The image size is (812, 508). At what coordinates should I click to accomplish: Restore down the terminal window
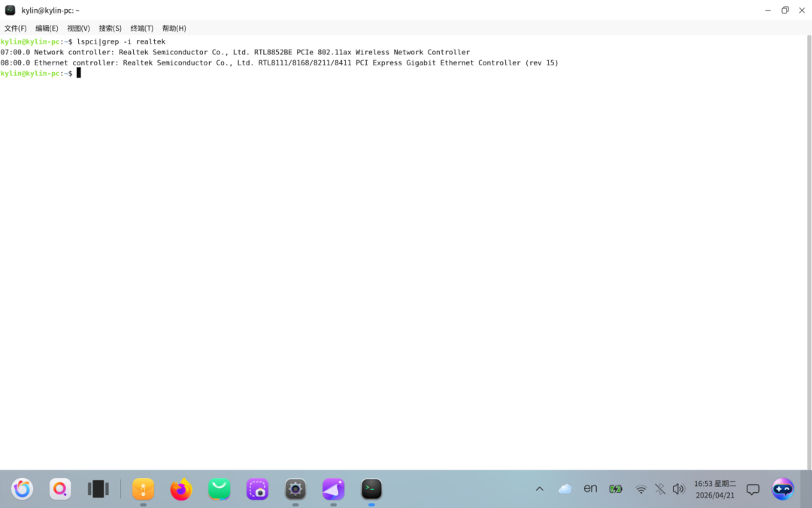point(785,11)
